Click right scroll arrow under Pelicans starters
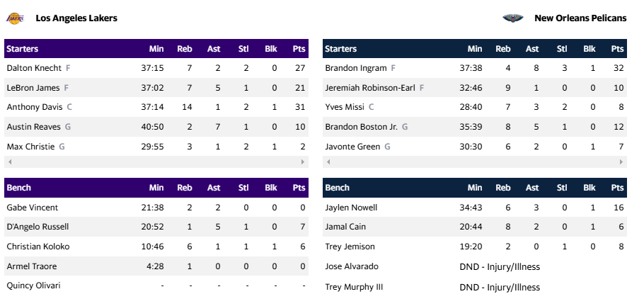This screenshot has width=644, height=294. pyautogui.click(x=622, y=162)
